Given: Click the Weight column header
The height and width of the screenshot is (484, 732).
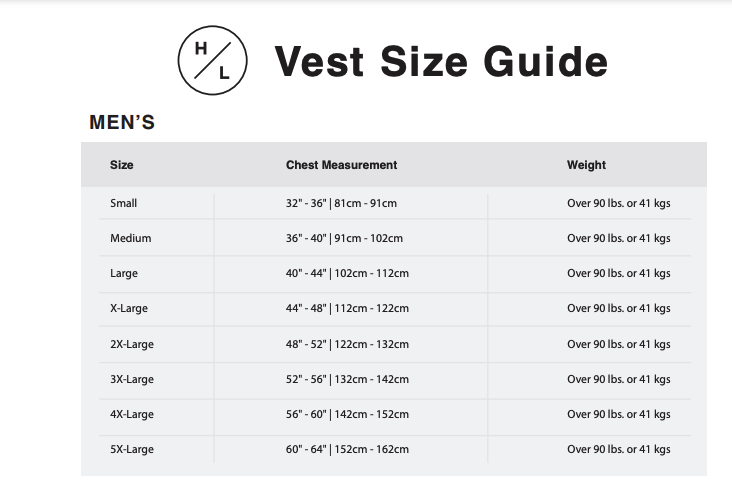Looking at the screenshot, I should pos(586,165).
